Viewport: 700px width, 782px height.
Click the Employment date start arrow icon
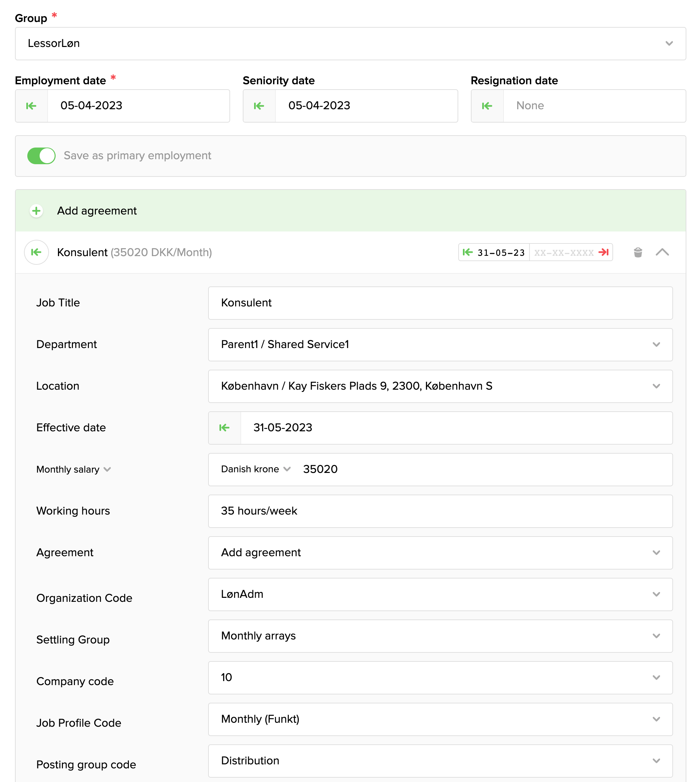click(x=31, y=106)
